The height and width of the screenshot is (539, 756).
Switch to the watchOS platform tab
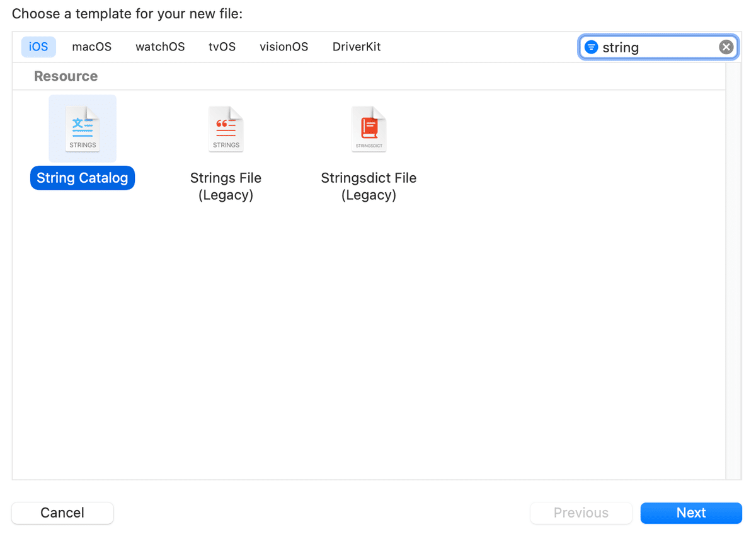click(x=160, y=47)
